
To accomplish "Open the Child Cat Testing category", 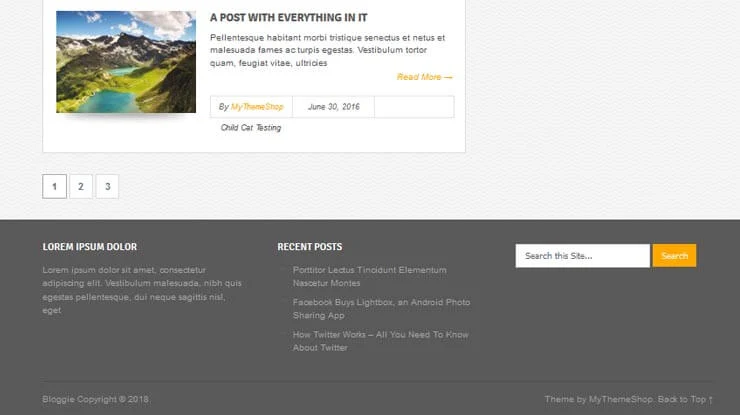I will pos(251,127).
